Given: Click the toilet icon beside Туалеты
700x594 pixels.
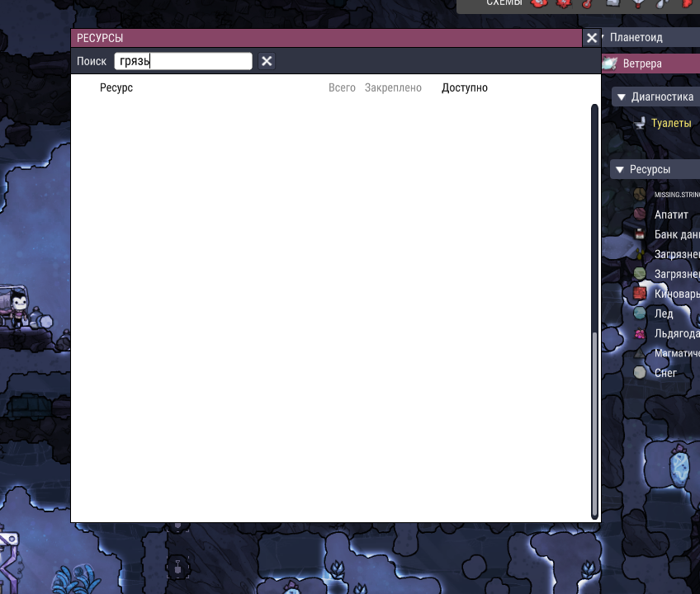Looking at the screenshot, I should (641, 123).
